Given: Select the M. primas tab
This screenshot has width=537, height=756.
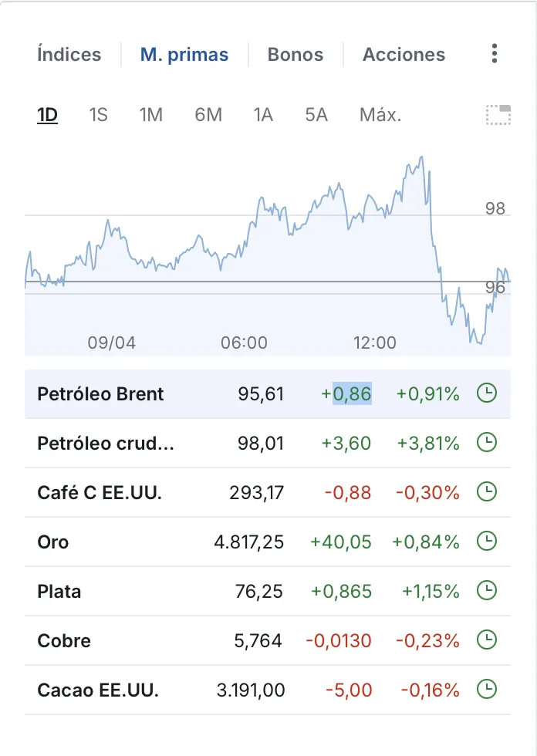Looking at the screenshot, I should (184, 55).
